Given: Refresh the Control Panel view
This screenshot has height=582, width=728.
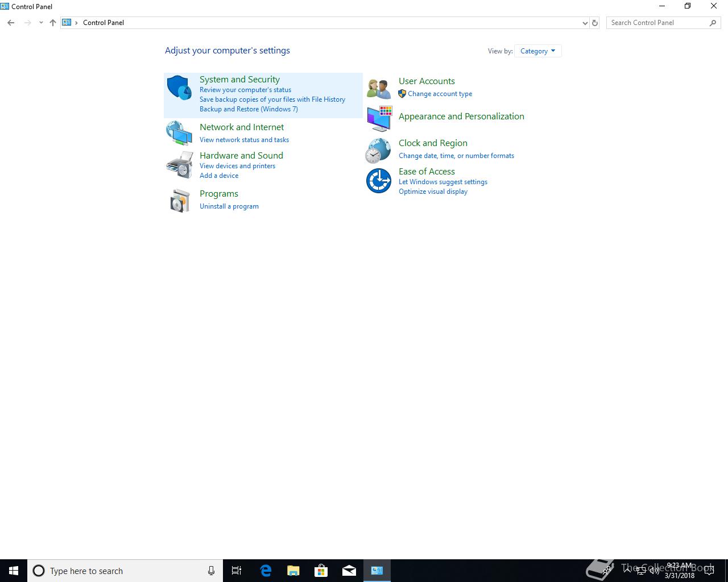Looking at the screenshot, I should tap(595, 23).
